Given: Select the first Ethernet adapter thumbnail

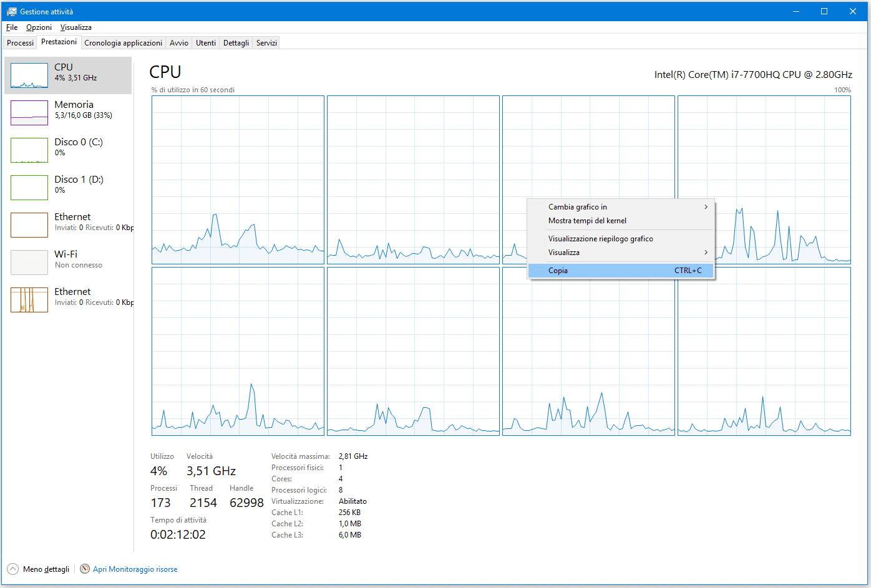Looking at the screenshot, I should (29, 225).
